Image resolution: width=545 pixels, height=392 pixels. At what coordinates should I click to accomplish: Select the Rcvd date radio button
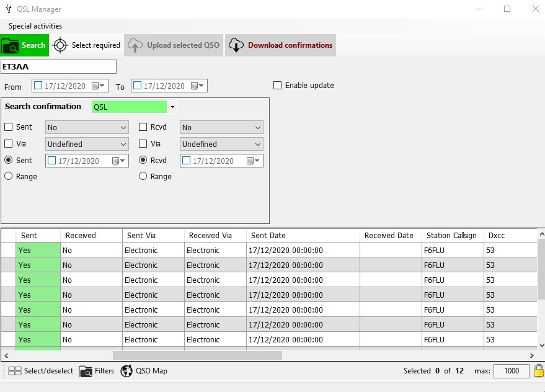[x=143, y=160]
